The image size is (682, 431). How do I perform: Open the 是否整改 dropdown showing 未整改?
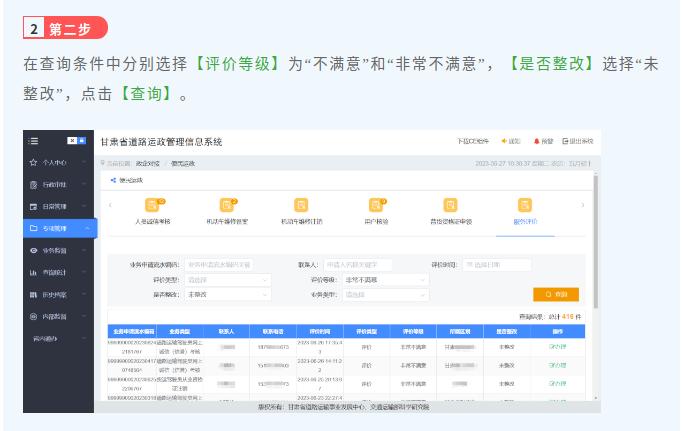click(x=228, y=294)
